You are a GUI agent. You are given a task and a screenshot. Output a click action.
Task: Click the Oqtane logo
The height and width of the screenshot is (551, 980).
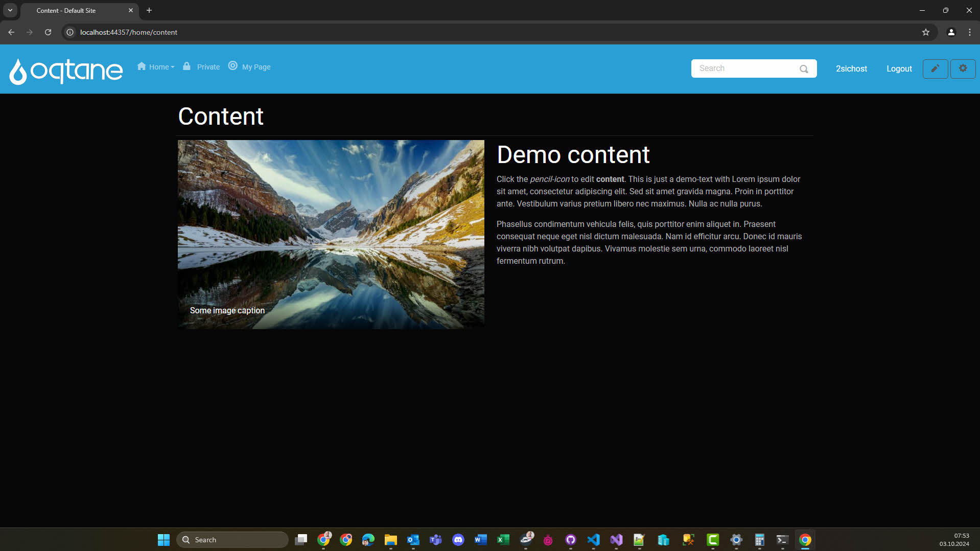66,71
